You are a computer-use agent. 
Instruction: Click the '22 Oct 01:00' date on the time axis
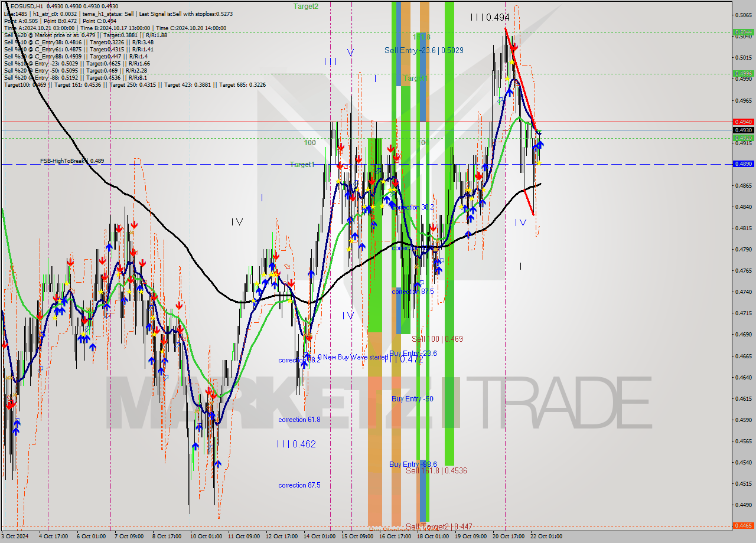click(x=546, y=537)
